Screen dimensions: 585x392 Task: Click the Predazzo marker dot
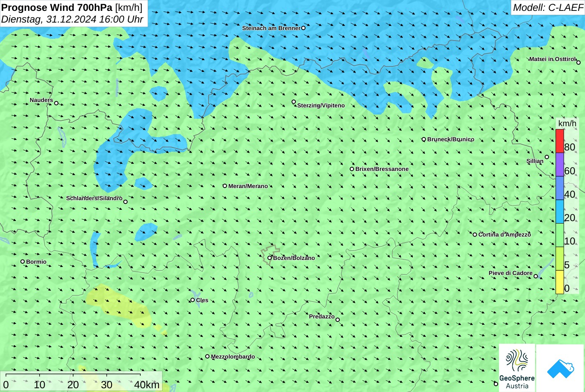[x=338, y=320]
